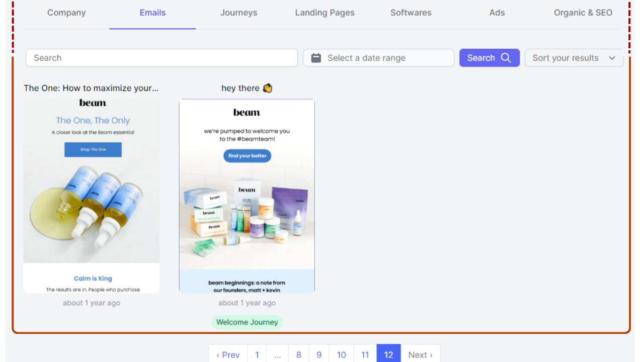Screen dimensions: 644x362
Task: Open the beamteam welcome email thumbnail
Action: pyautogui.click(x=247, y=196)
